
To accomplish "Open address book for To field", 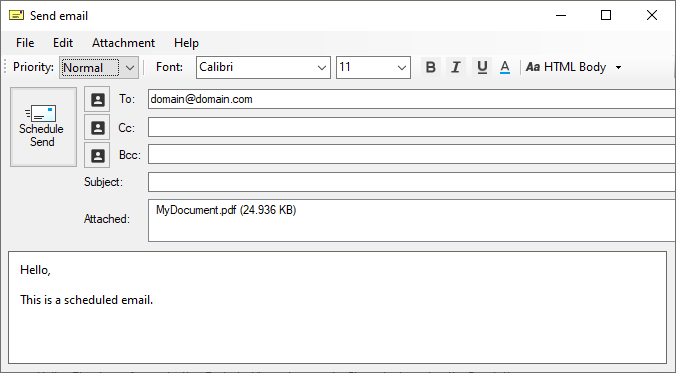I will (97, 100).
